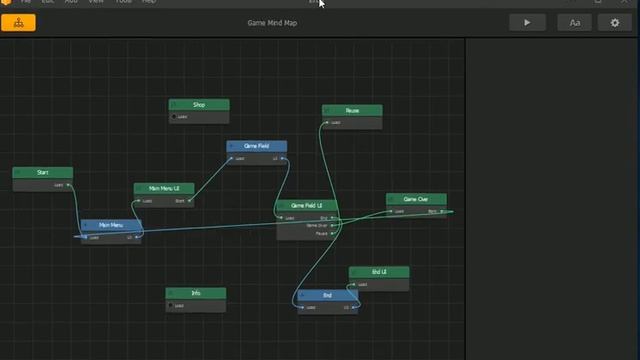Select the Start node header
640x360 pixels.
(x=43, y=173)
